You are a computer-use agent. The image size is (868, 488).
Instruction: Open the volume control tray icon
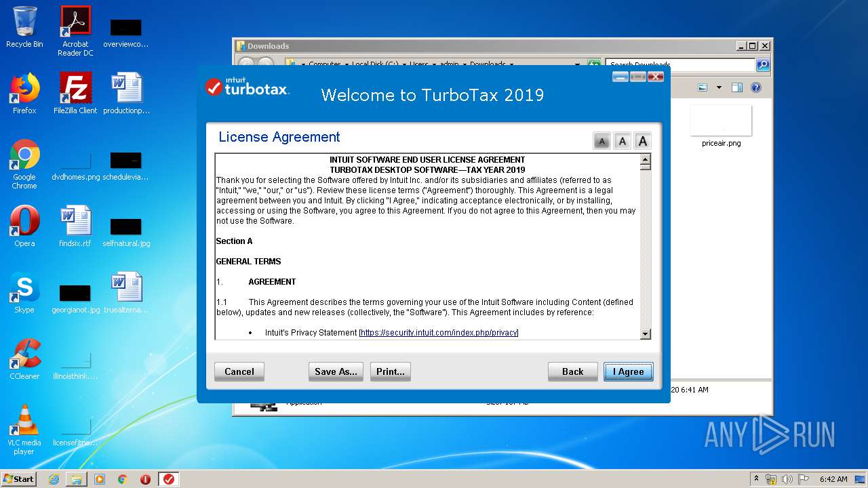787,479
